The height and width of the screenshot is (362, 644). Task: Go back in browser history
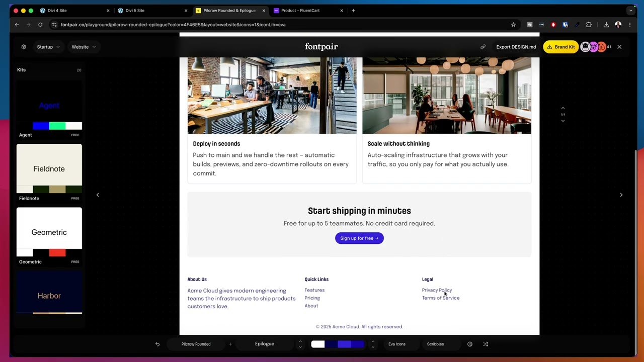click(17, 25)
